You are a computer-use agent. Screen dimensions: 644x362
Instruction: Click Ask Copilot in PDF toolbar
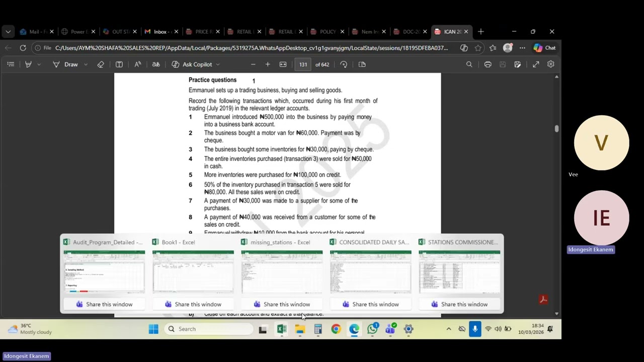192,64
